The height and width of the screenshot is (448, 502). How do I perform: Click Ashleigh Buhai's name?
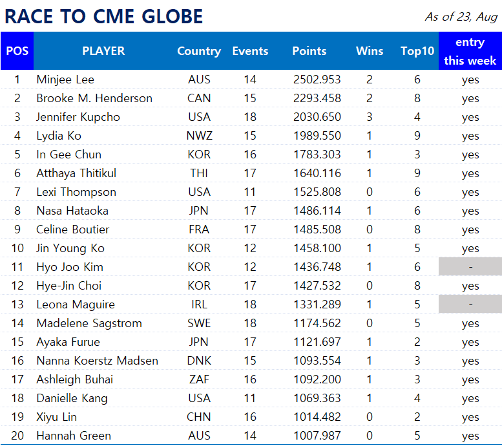(x=75, y=379)
